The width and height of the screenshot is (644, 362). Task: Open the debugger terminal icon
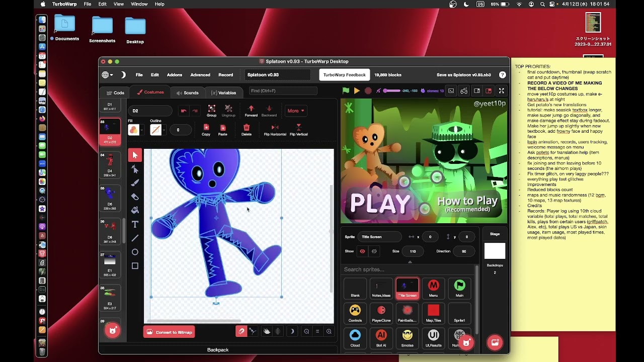pos(451,91)
